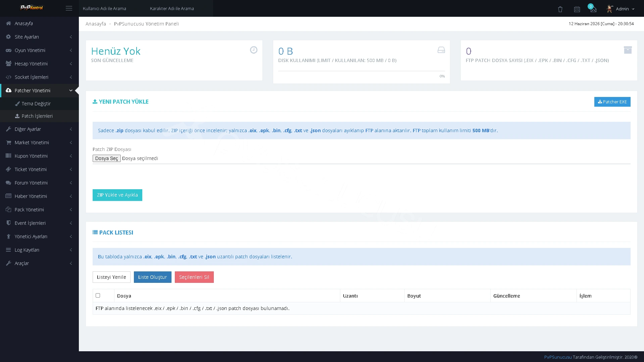Viewport: 644px width, 362px height.
Task: Expand Oyun Yönetimi chevron
Action: (71, 50)
